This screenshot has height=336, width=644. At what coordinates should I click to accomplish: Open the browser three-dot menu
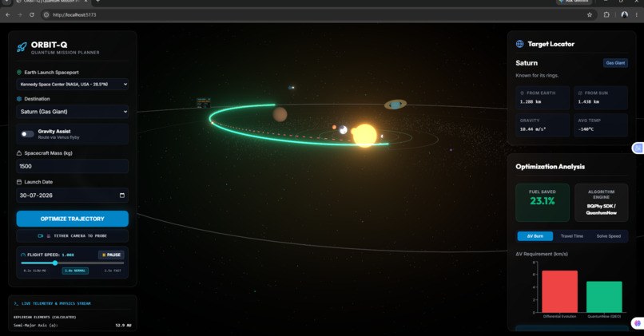click(637, 15)
